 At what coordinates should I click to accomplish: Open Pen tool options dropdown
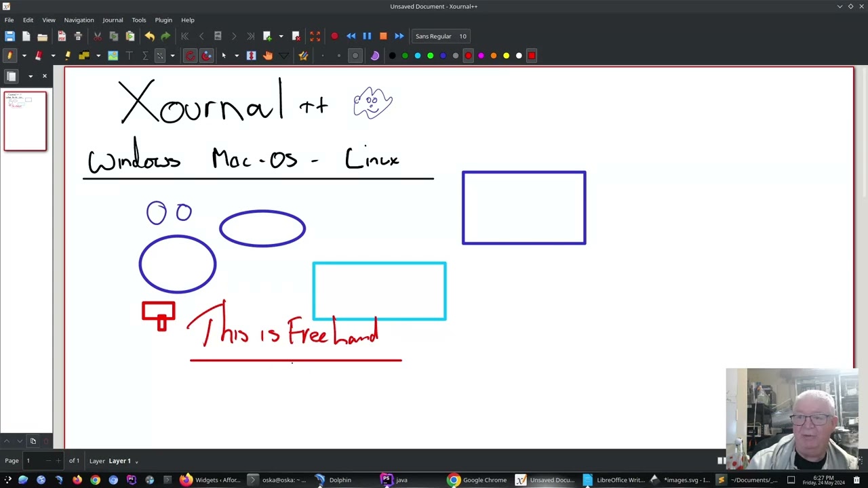24,56
